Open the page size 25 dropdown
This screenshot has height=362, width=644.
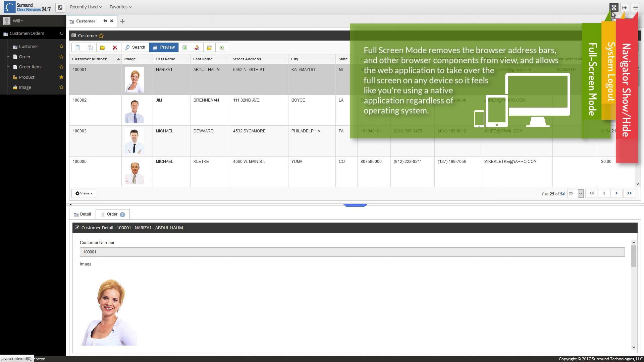[x=580, y=193]
